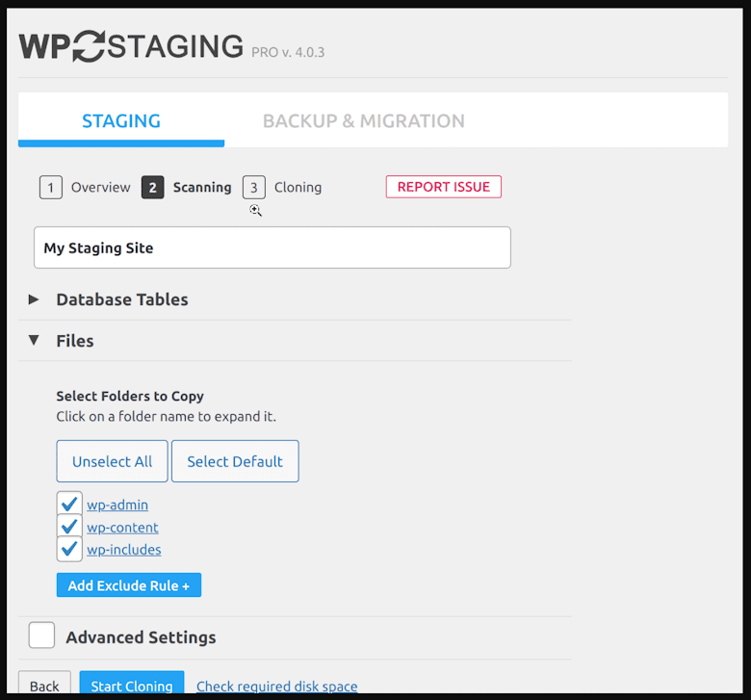Viewport: 751px width, 700px height.
Task: Click the My Staging Site name field
Action: click(272, 247)
